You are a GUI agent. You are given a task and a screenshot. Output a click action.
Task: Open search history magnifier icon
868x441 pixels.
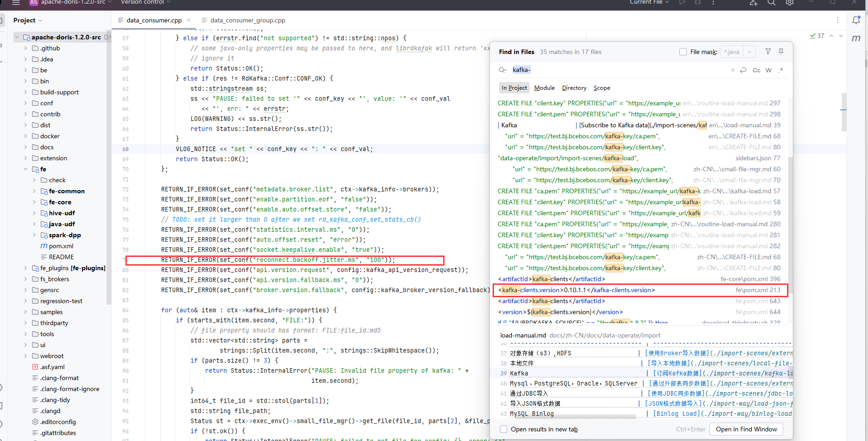tap(502, 70)
